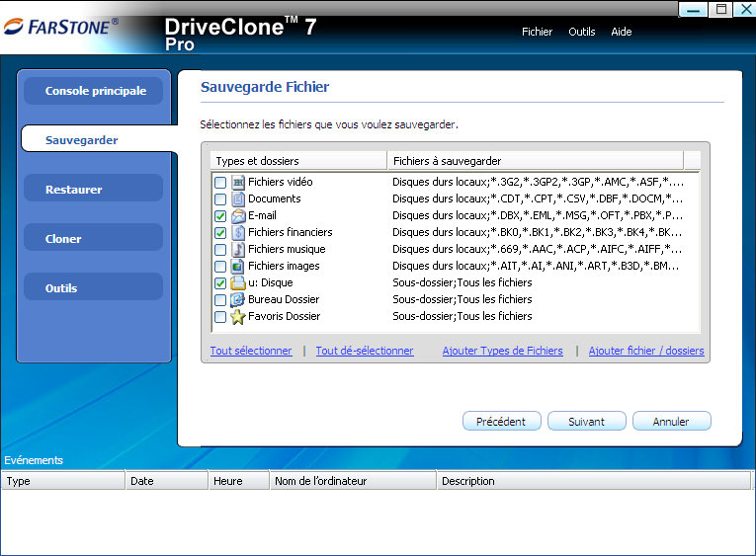Sort events by Date column

pos(166,481)
